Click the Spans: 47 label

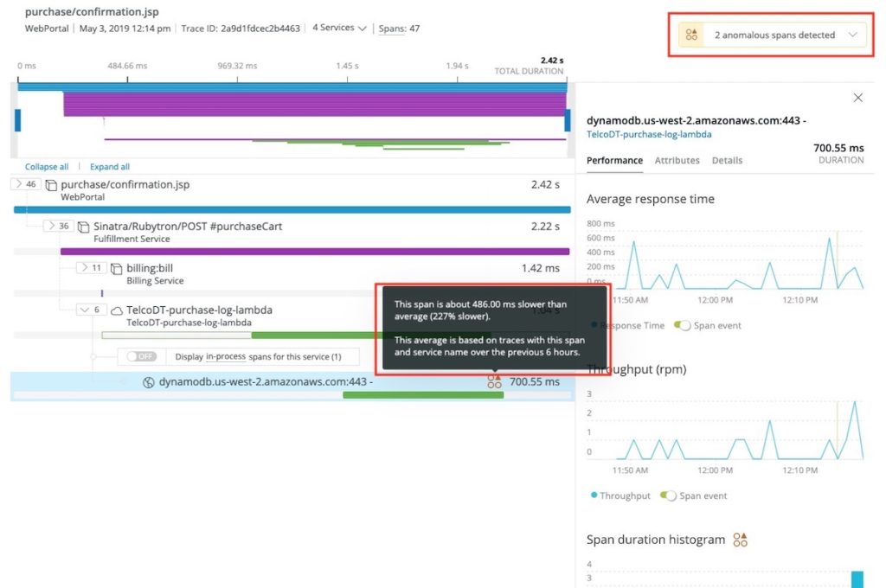point(399,29)
